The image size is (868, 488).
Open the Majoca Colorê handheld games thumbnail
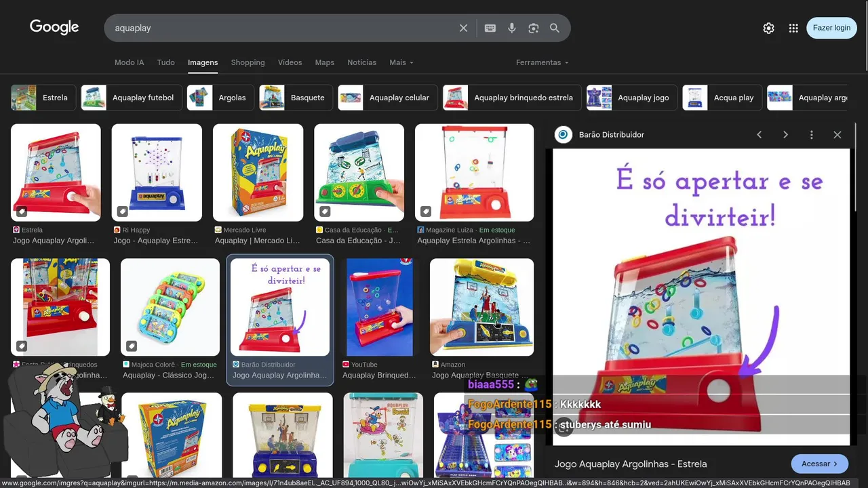tap(170, 307)
